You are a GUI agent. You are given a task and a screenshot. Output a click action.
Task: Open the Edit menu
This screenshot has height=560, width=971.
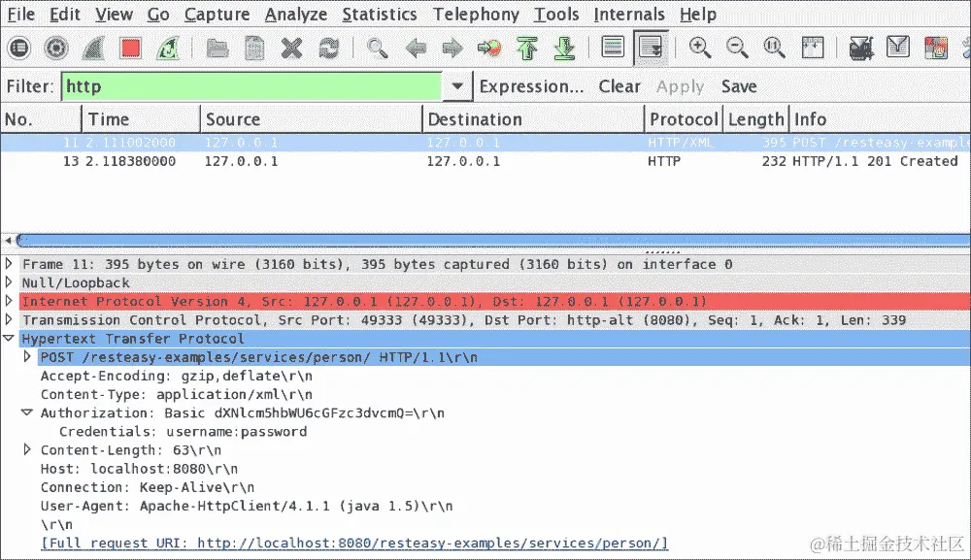click(65, 14)
